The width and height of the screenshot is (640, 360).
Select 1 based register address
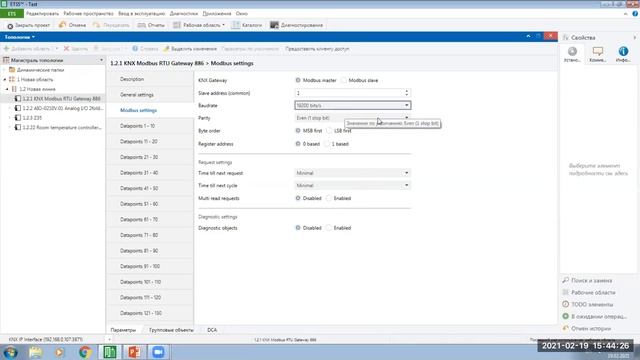click(x=327, y=144)
